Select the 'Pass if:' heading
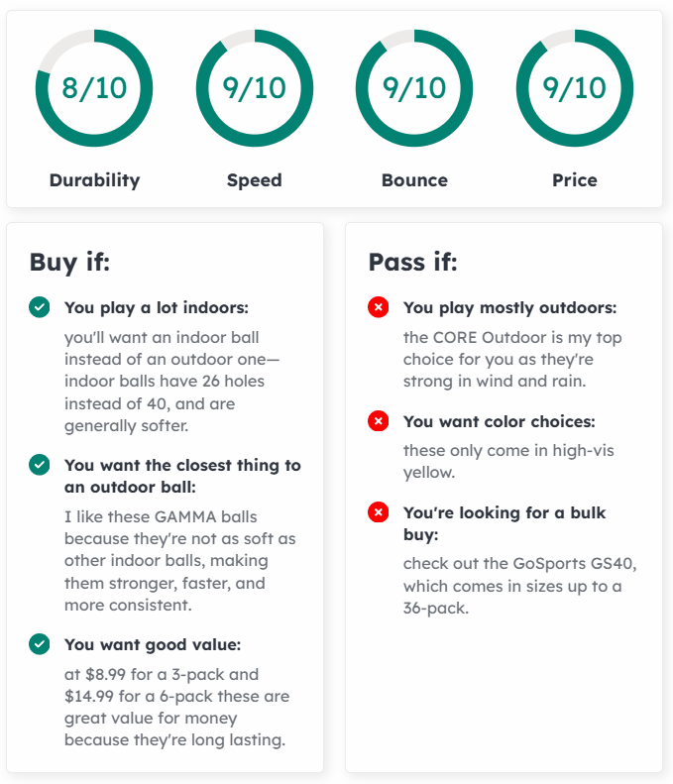Screen dimensions: 673x784 coord(413,262)
